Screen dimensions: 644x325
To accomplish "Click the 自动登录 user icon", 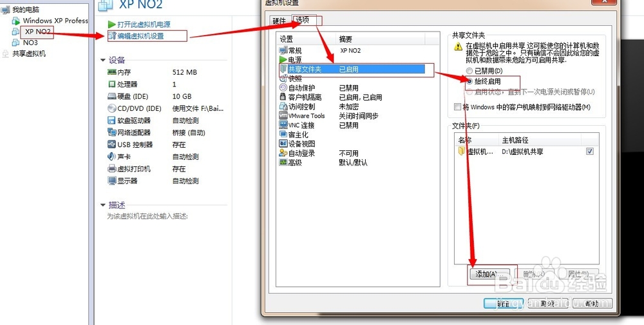I will 283,153.
